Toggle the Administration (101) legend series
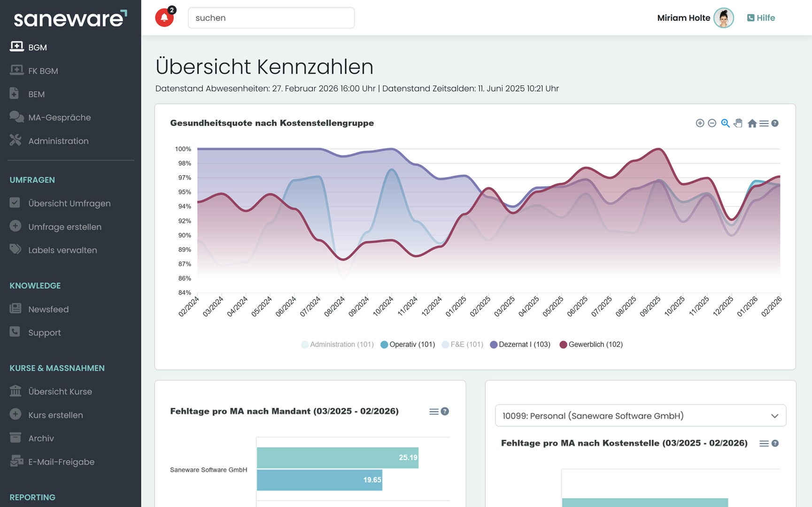Image resolution: width=812 pixels, height=507 pixels. coord(338,345)
